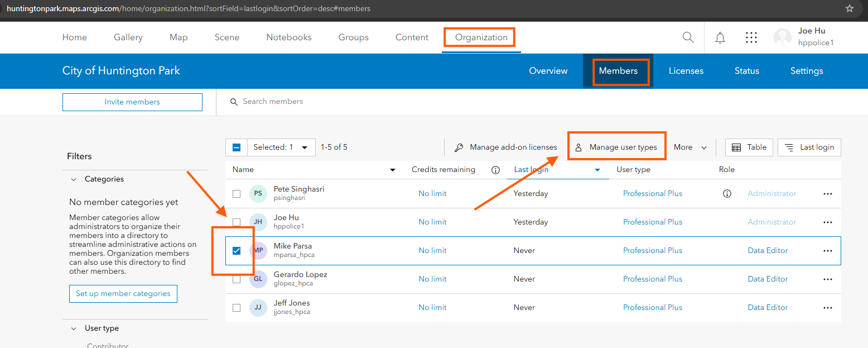Select the Gerardo Lopez checkbox
This screenshot has width=868, height=348.
(237, 279)
